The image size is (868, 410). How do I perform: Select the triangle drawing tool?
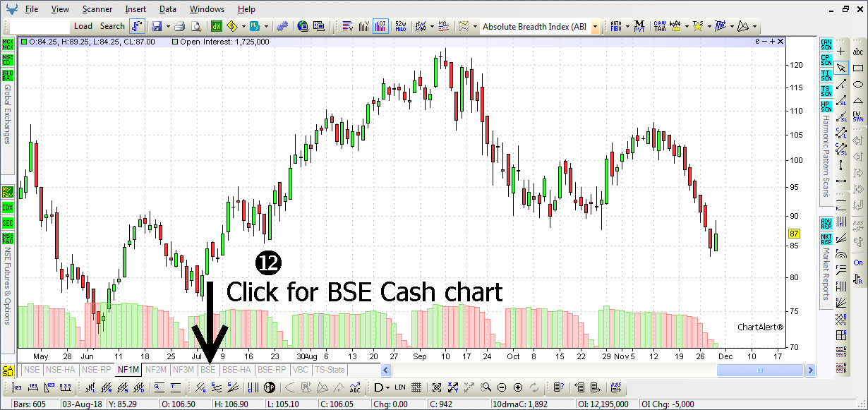tap(858, 101)
